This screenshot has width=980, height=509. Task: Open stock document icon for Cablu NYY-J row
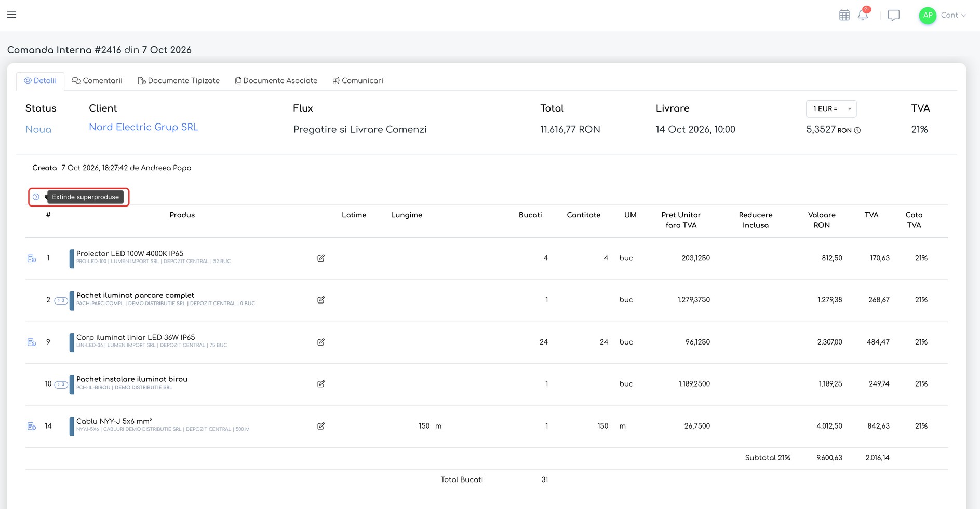[x=32, y=426]
